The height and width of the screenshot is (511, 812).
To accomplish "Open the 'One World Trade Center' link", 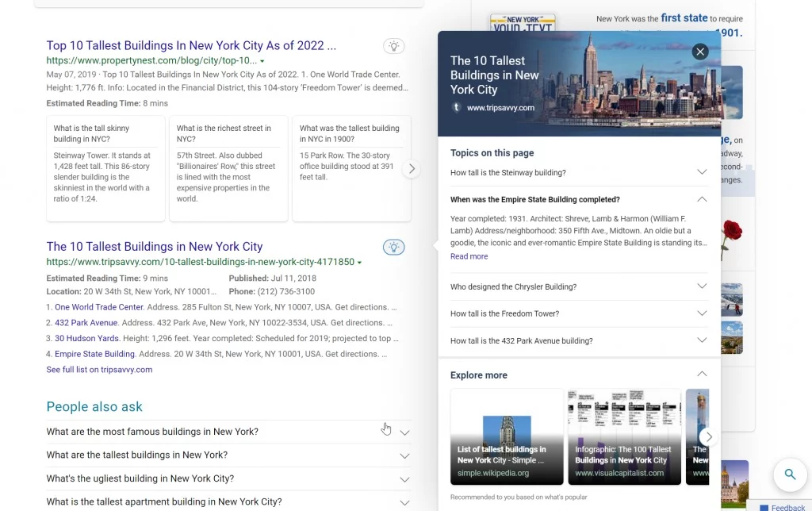I will tap(98, 307).
